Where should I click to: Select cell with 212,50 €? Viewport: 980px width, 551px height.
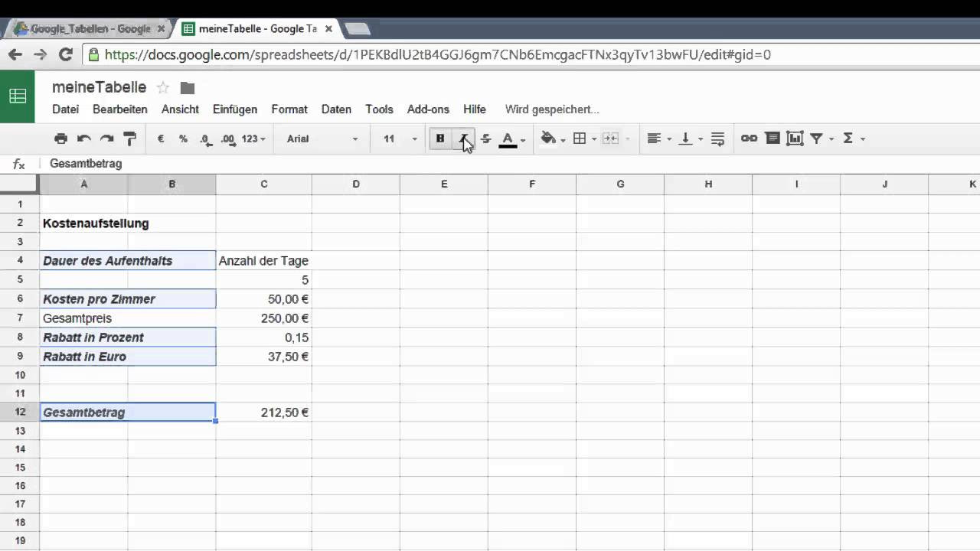tap(264, 412)
